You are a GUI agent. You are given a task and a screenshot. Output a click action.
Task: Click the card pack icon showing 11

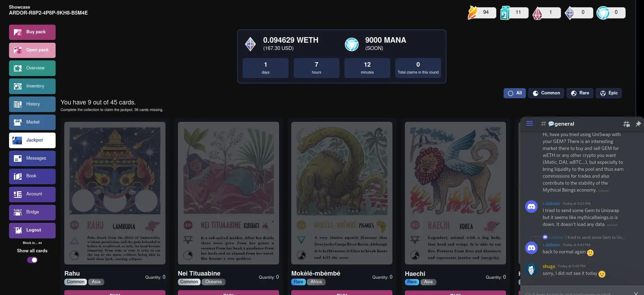click(x=505, y=13)
